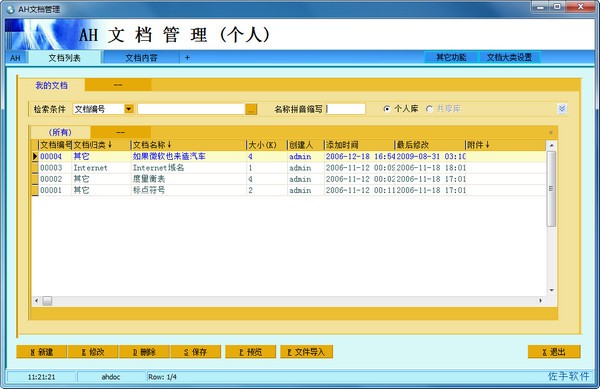Click the horizontal scrollbar right arrow
600x389 pixels.
[x=540, y=301]
